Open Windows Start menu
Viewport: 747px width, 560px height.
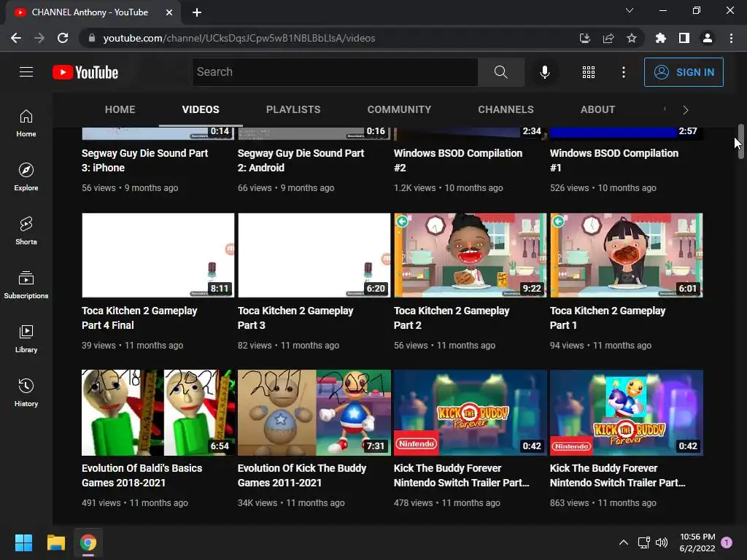(23, 542)
